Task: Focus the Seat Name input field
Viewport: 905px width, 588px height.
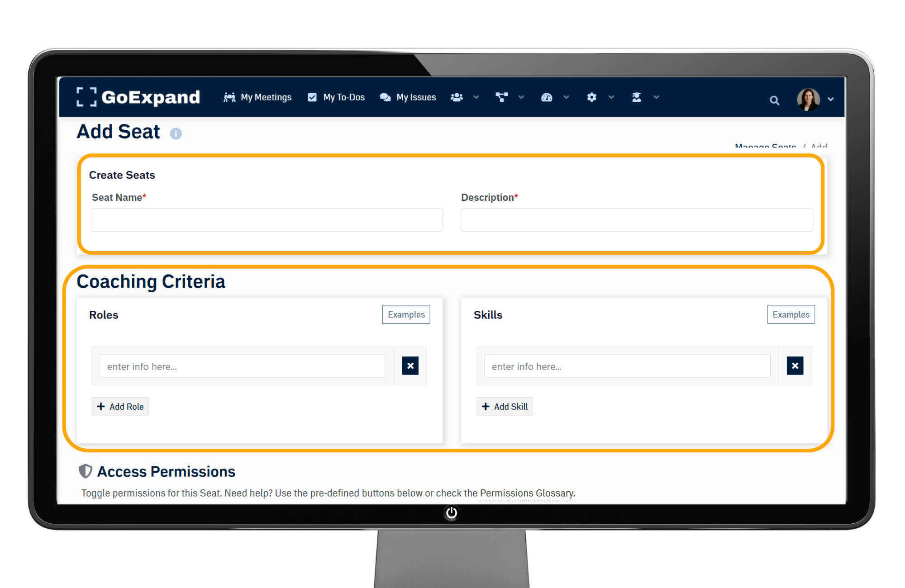Action: tap(267, 220)
